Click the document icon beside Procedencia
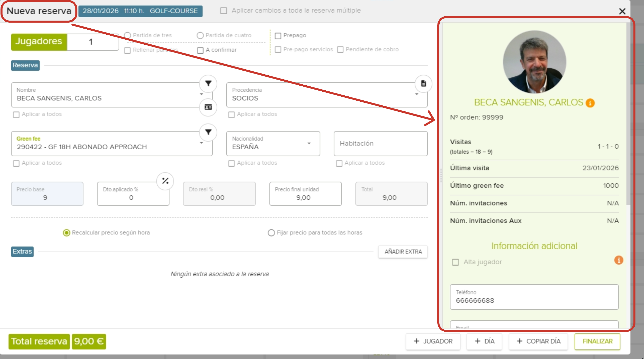The height and width of the screenshot is (359, 644). (423, 84)
